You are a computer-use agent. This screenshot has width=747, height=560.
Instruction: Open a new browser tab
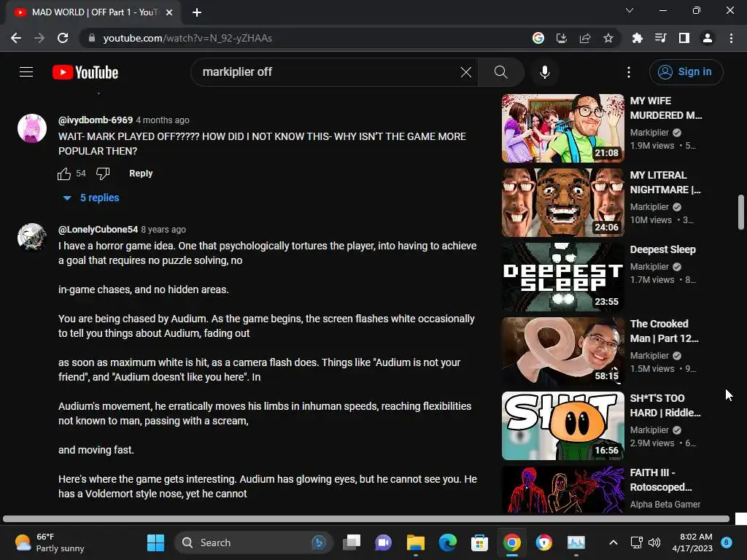pos(197,12)
